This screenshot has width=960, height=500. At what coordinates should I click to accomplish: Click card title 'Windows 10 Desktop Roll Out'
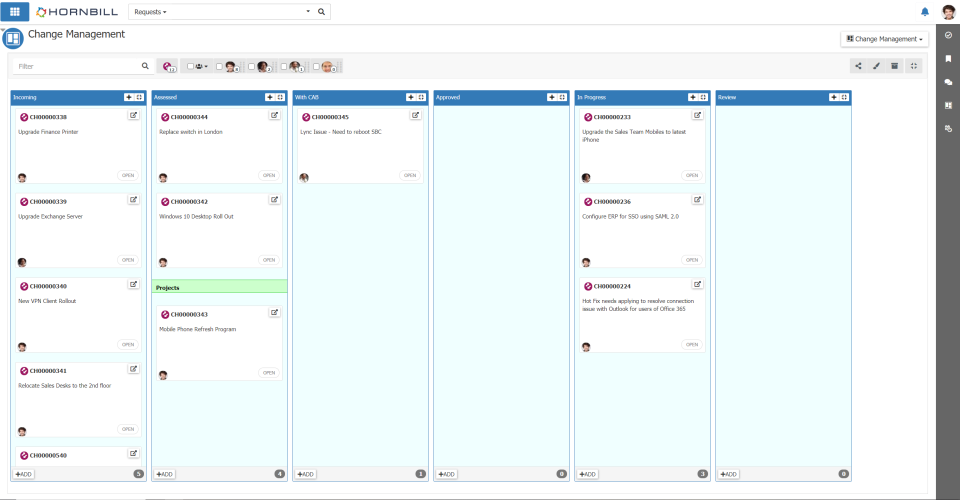point(197,217)
